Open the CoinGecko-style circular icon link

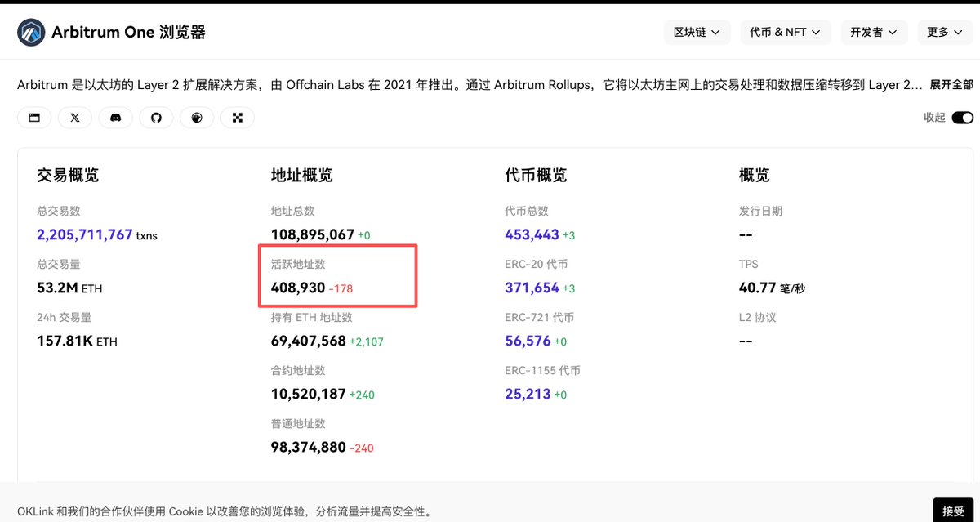coord(197,118)
